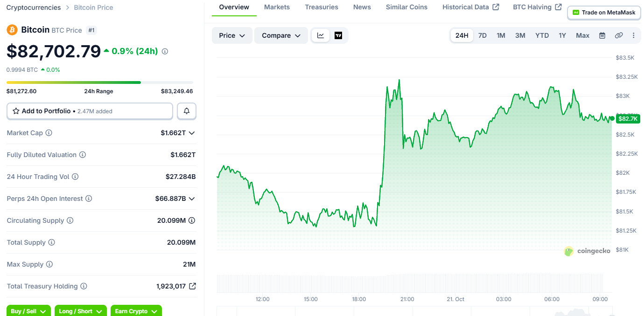Click the volume bars strip below chart

click(x=411, y=283)
